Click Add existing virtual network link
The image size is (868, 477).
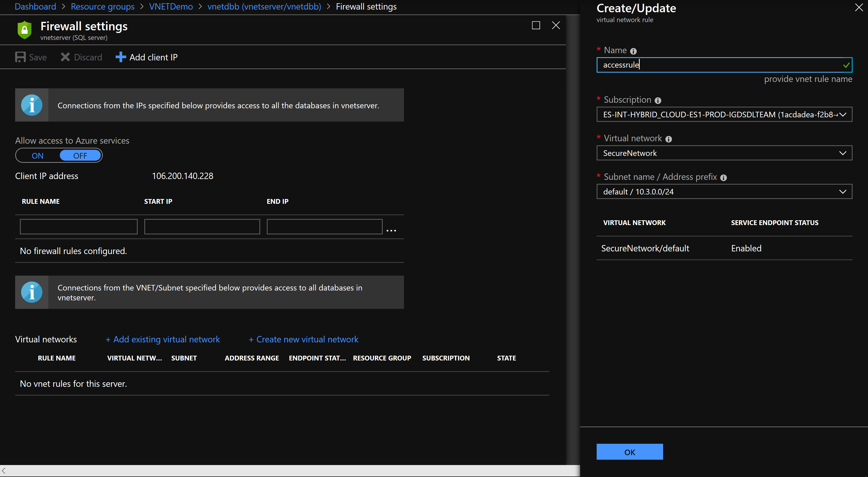[163, 339]
